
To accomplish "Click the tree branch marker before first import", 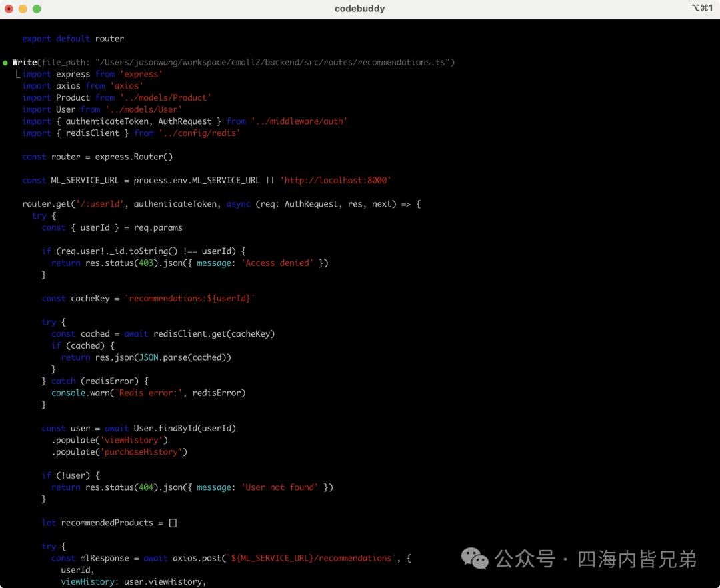I will 18,74.
